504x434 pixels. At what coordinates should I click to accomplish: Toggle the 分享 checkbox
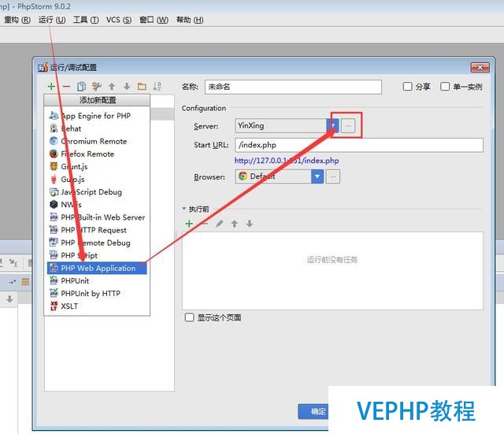408,87
